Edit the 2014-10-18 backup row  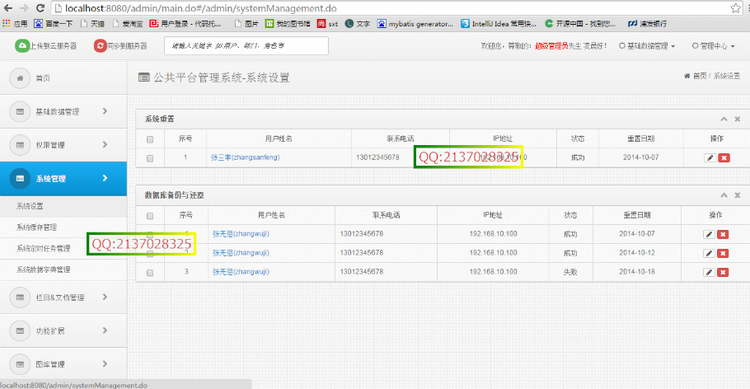pyautogui.click(x=709, y=272)
